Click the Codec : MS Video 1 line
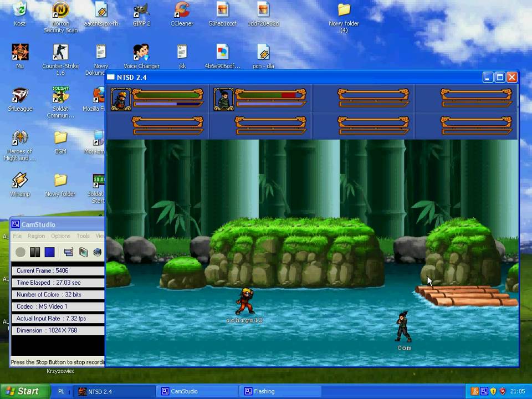Screen dimensions: 532x399 click(x=58, y=306)
